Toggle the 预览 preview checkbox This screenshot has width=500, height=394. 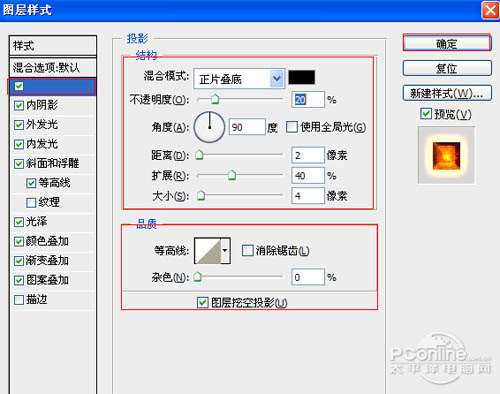point(426,114)
